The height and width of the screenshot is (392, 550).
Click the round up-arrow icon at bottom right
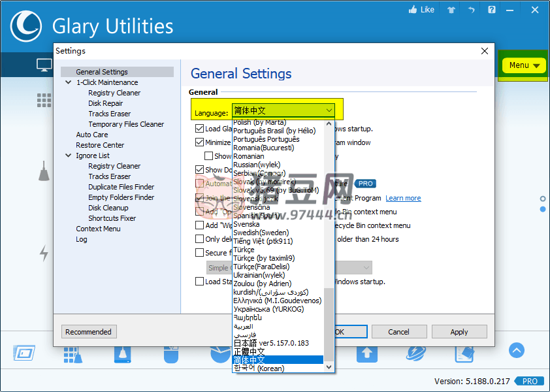click(x=516, y=351)
